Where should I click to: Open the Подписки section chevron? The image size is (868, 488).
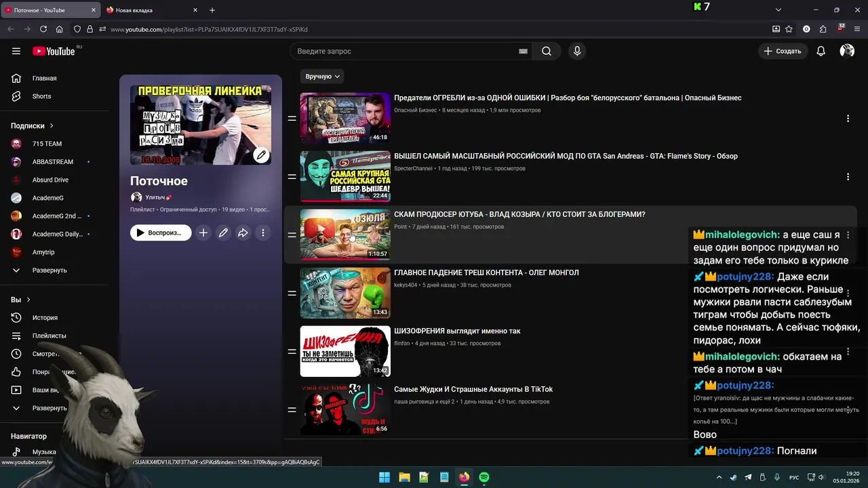coord(52,125)
